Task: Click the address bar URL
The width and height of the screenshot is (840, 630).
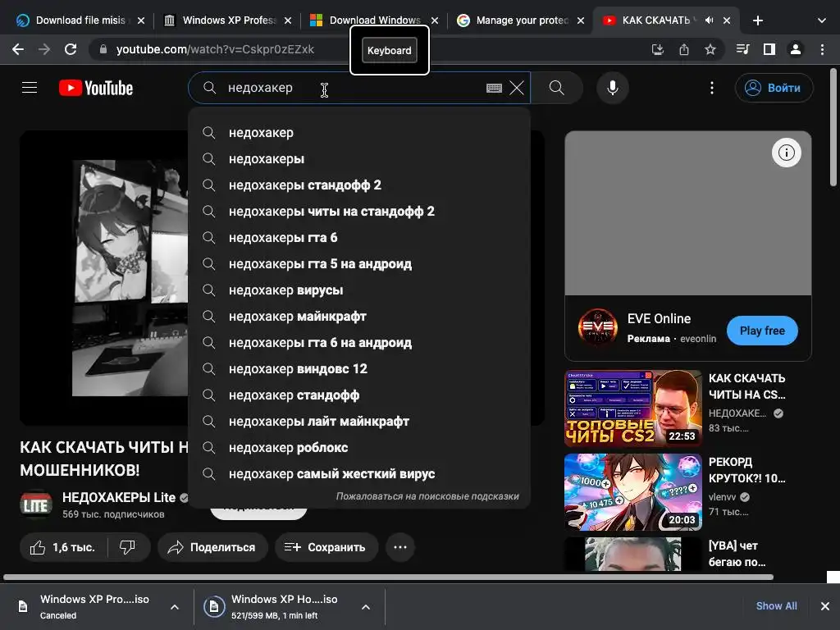Action: click(x=215, y=49)
